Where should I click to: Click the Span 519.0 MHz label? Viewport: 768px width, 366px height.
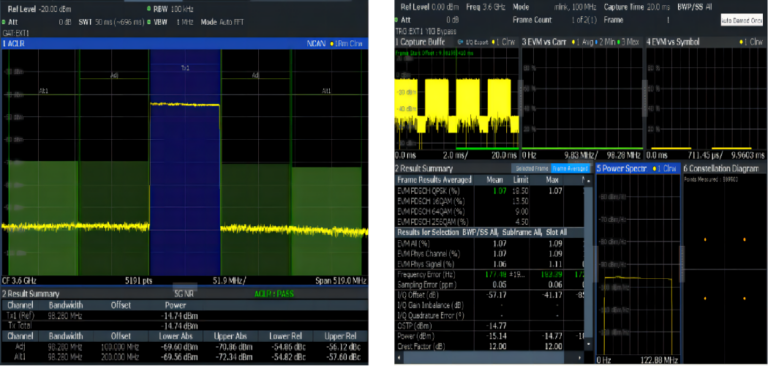[x=341, y=281]
